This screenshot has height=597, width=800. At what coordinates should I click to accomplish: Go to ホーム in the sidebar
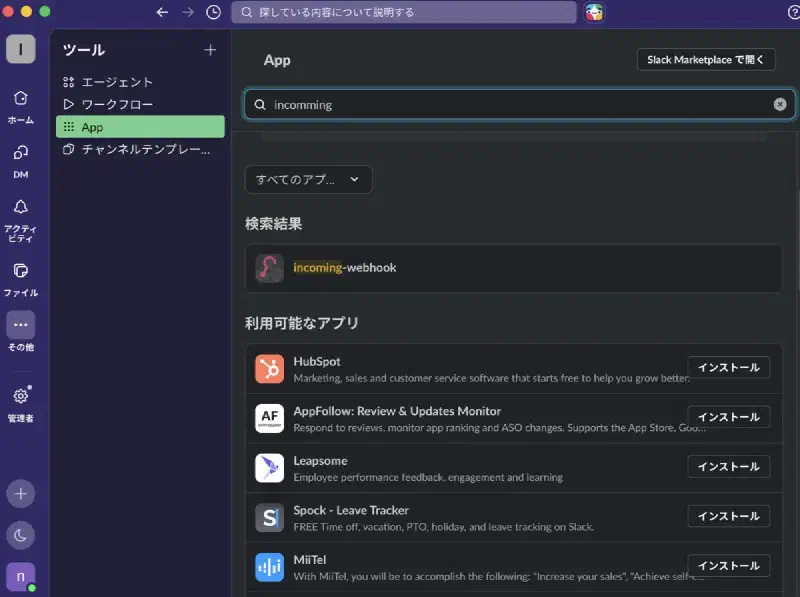[x=20, y=107]
